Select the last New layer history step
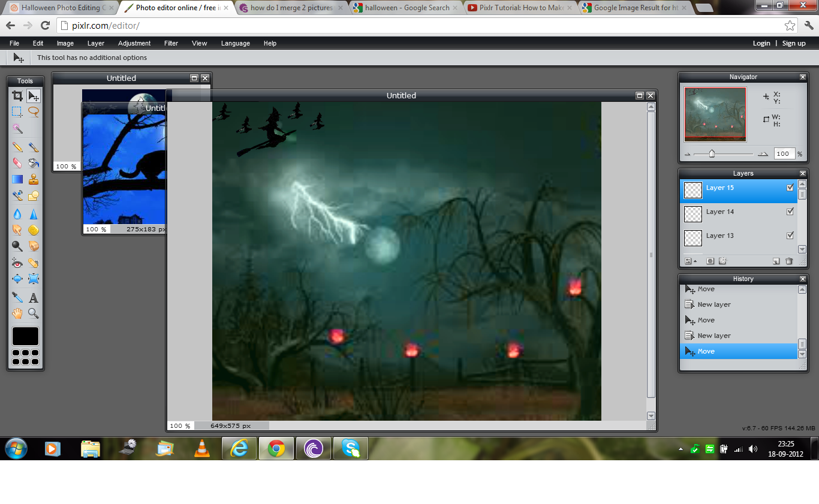The image size is (819, 504). (740, 336)
